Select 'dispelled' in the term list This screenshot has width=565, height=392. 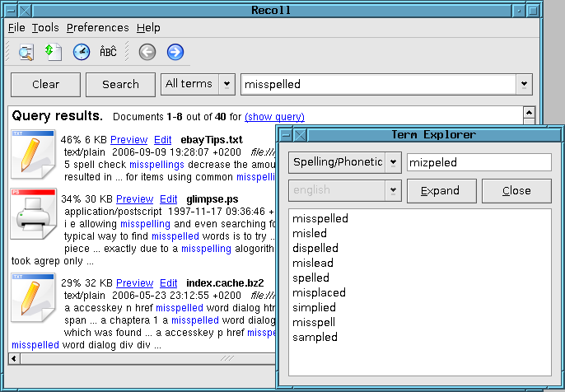(x=315, y=248)
